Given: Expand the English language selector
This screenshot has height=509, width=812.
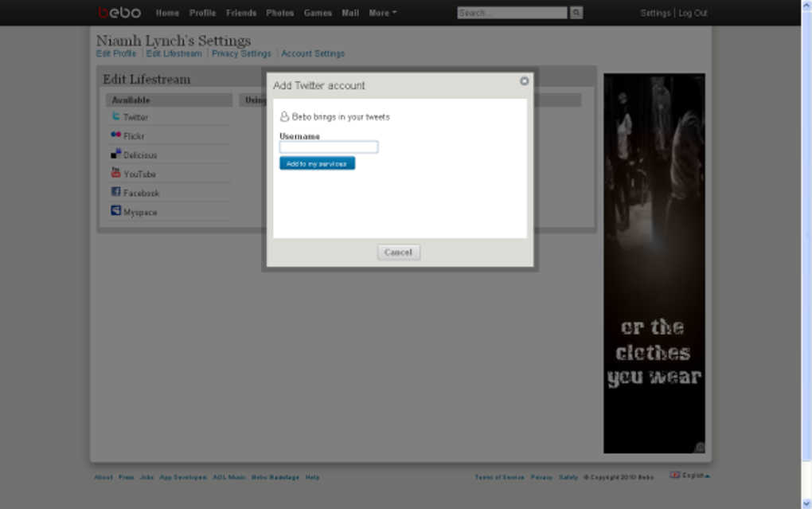Looking at the screenshot, I should click(695, 476).
